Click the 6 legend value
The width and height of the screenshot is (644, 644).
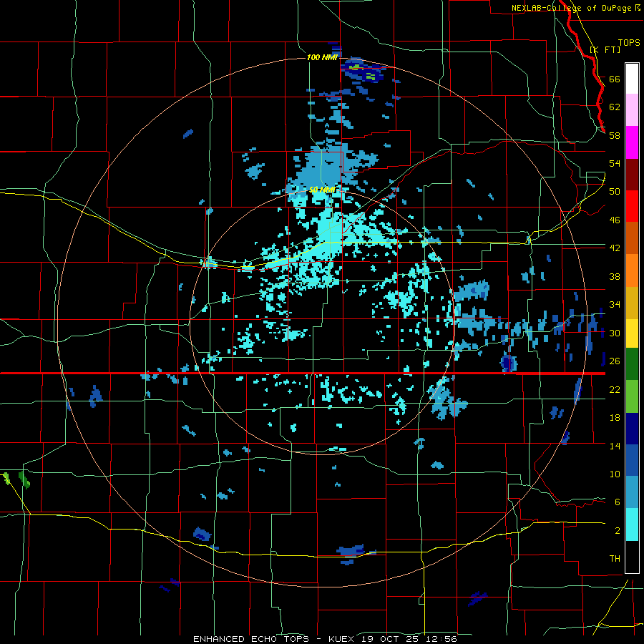[x=618, y=502]
